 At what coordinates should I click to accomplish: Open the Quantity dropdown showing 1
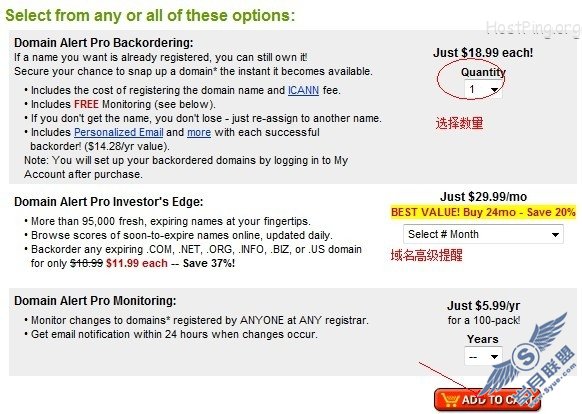point(483,89)
